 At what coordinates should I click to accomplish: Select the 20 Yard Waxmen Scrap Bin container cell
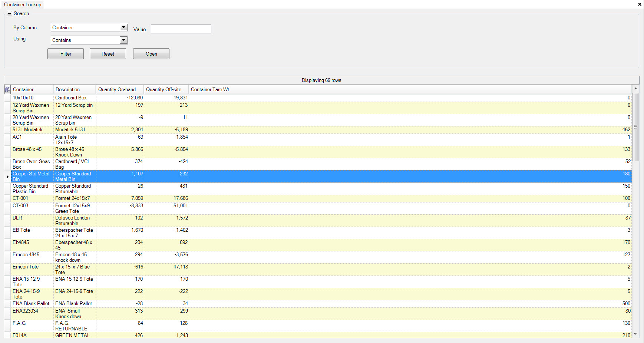(32, 120)
